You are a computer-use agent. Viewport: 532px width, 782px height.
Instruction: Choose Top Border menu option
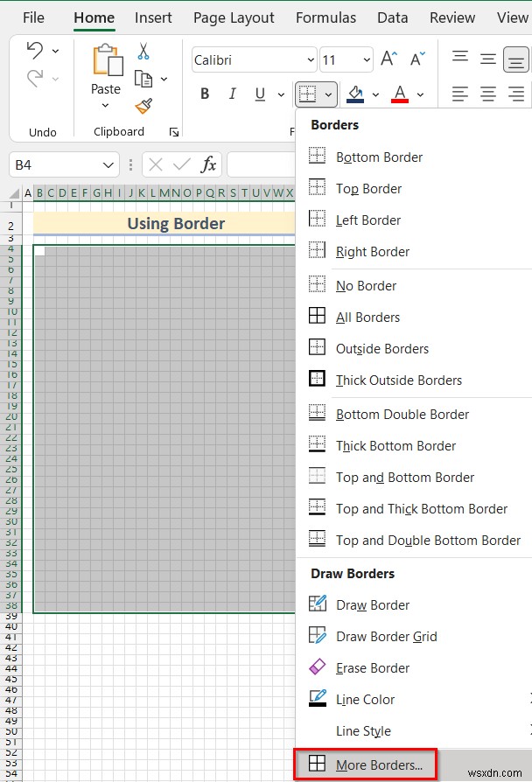pos(414,189)
